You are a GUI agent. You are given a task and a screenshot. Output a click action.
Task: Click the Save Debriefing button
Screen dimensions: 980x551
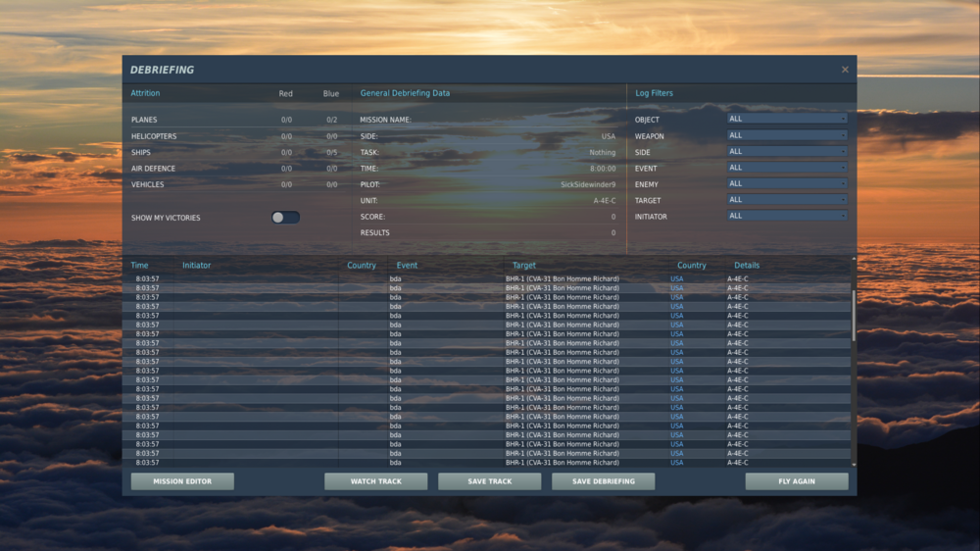[603, 481]
